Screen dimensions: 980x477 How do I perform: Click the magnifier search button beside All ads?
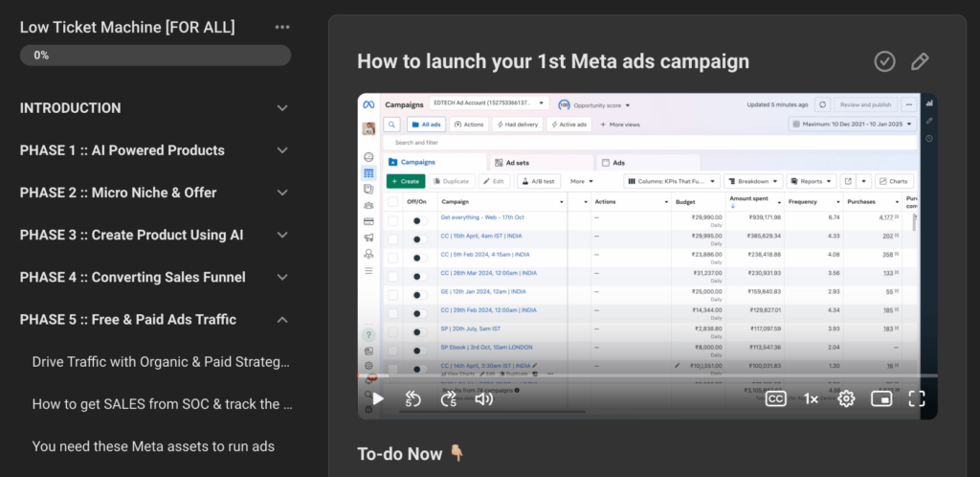pos(391,125)
